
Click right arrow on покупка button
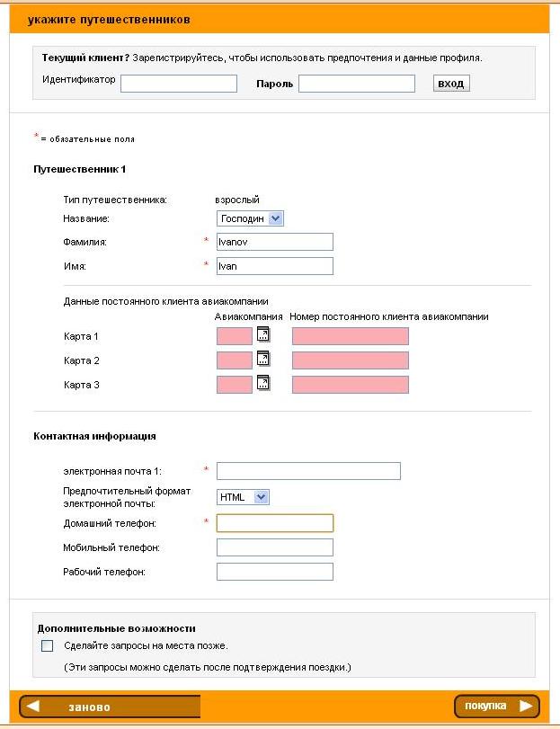526,707
